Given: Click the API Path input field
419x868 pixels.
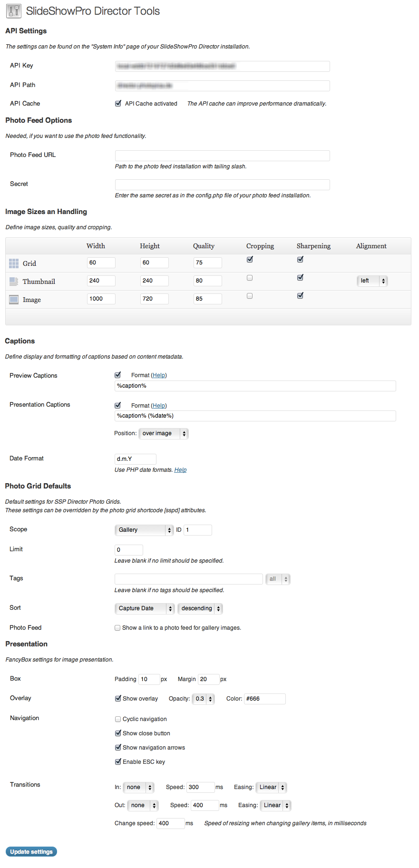Looking at the screenshot, I should [223, 86].
